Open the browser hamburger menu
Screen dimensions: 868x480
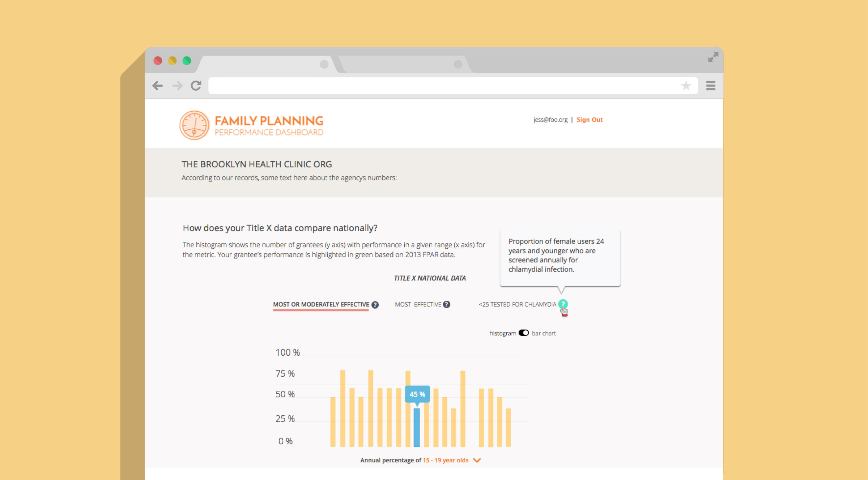tap(710, 86)
